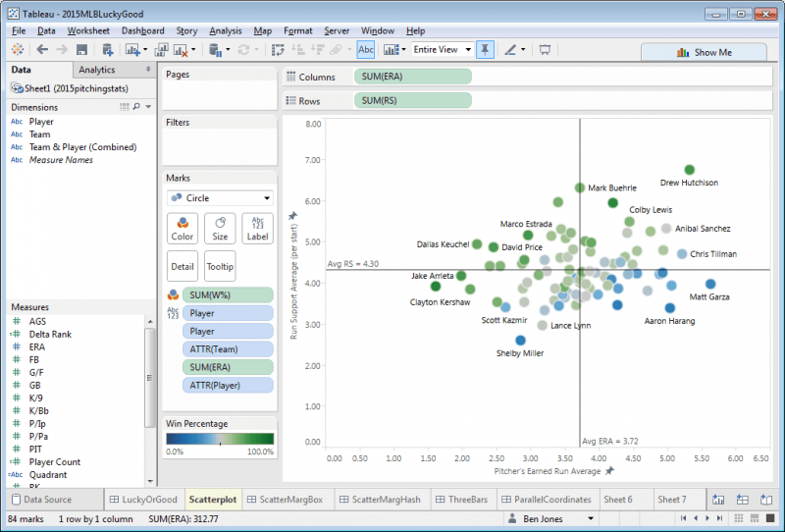The width and height of the screenshot is (785, 532).
Task: Click the Color marks card button
Action: tap(183, 229)
